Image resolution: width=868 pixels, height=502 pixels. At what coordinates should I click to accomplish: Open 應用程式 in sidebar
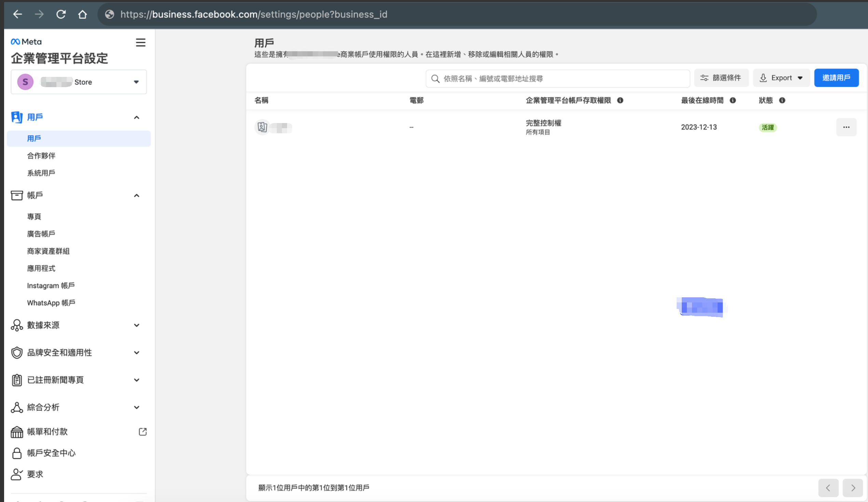[x=41, y=268]
